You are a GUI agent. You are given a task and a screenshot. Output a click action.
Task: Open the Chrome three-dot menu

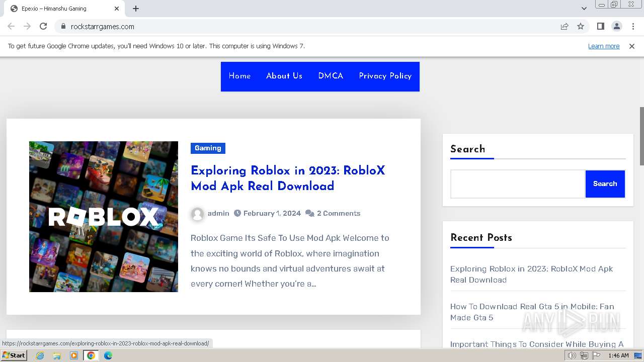[x=632, y=26]
